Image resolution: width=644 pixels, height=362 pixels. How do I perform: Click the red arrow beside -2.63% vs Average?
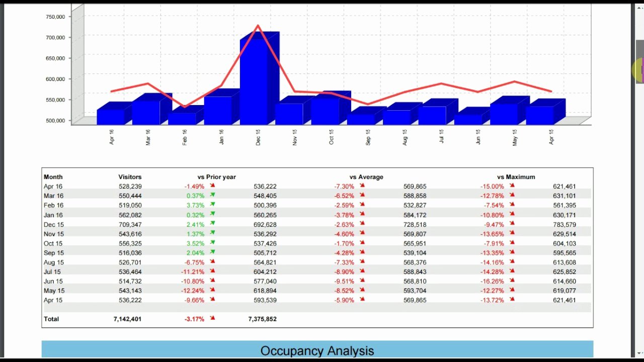tap(362, 224)
